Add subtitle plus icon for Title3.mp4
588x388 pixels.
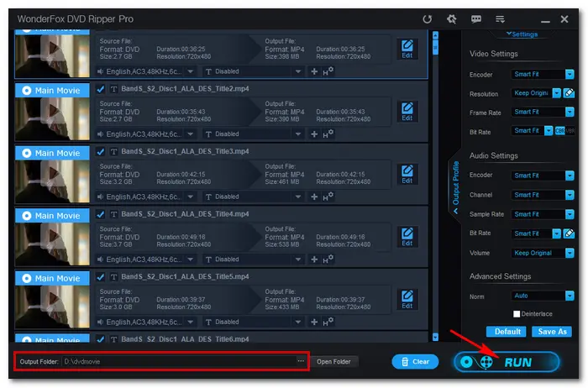point(314,197)
